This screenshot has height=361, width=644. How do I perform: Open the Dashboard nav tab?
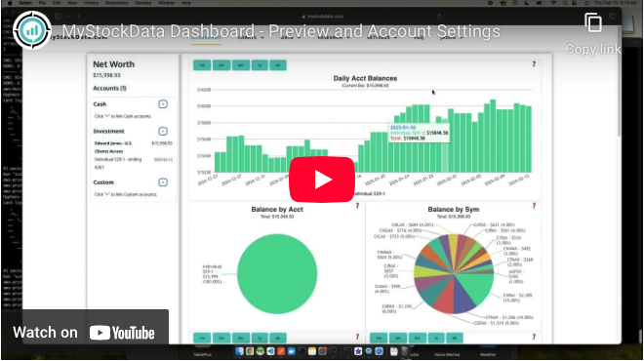[206, 38]
